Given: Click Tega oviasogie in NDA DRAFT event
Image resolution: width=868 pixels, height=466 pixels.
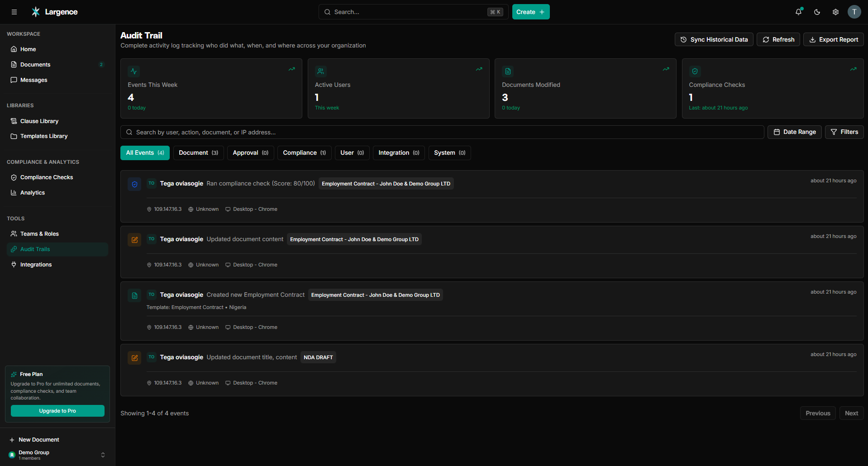Looking at the screenshot, I should pyautogui.click(x=181, y=357).
